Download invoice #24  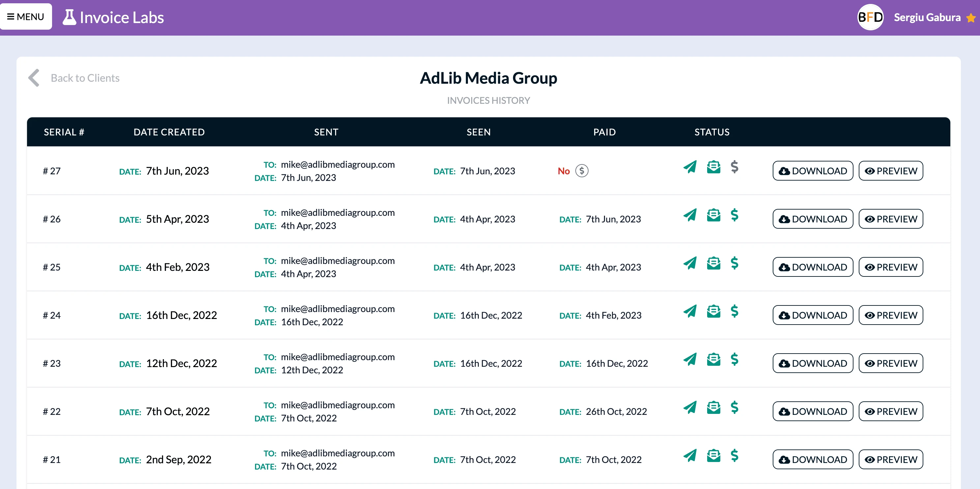point(813,315)
